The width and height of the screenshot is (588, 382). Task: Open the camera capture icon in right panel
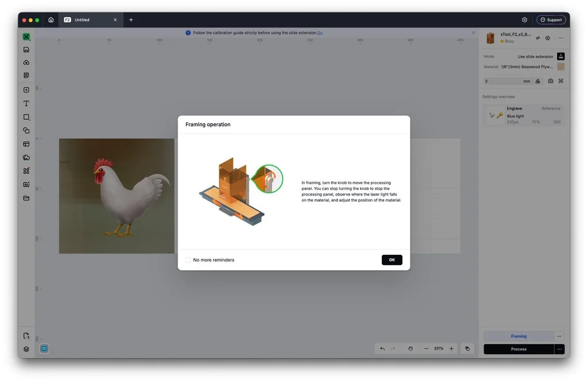click(551, 81)
